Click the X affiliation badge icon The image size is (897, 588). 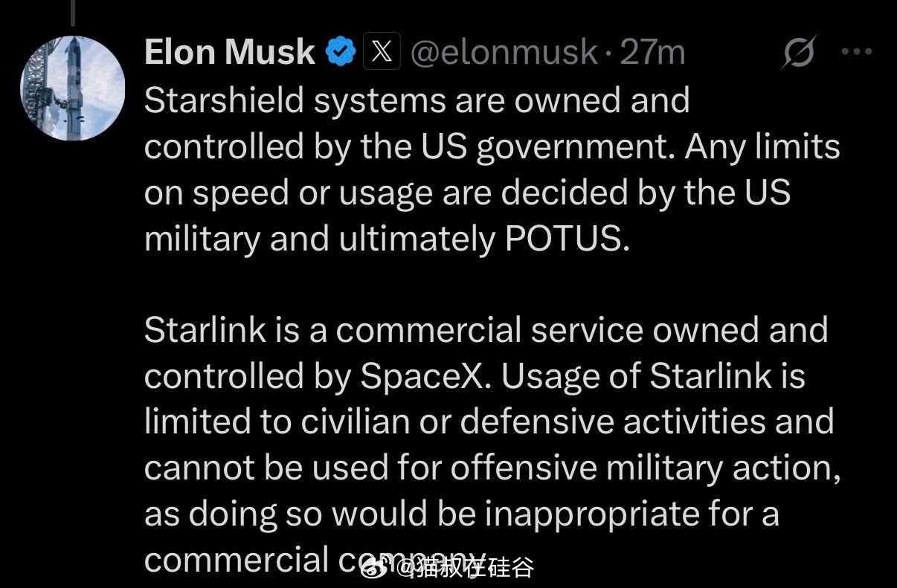pyautogui.click(x=382, y=53)
